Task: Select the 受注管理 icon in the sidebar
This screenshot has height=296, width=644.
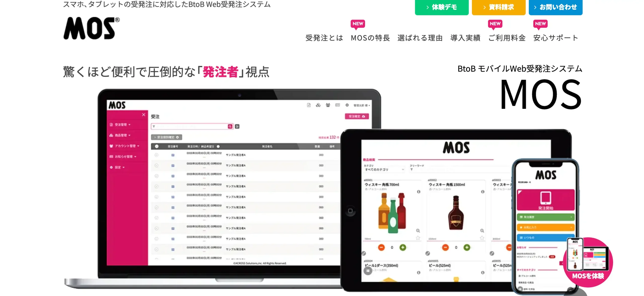Action: pos(111,125)
